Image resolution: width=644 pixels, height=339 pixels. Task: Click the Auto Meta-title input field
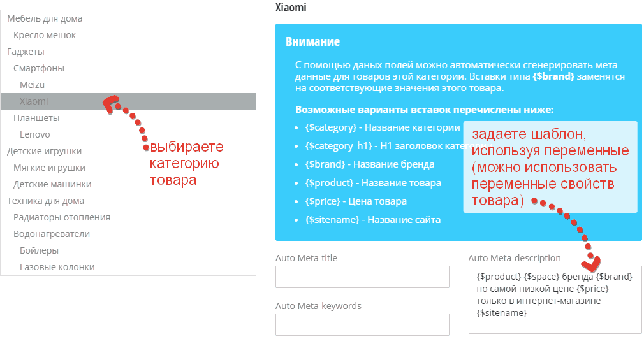pyautogui.click(x=362, y=278)
